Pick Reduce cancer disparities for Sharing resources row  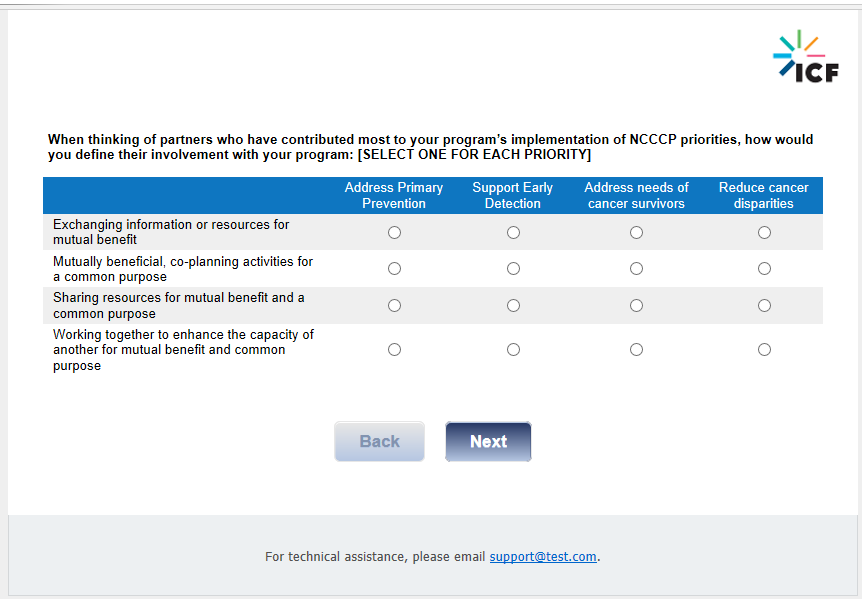coord(764,306)
